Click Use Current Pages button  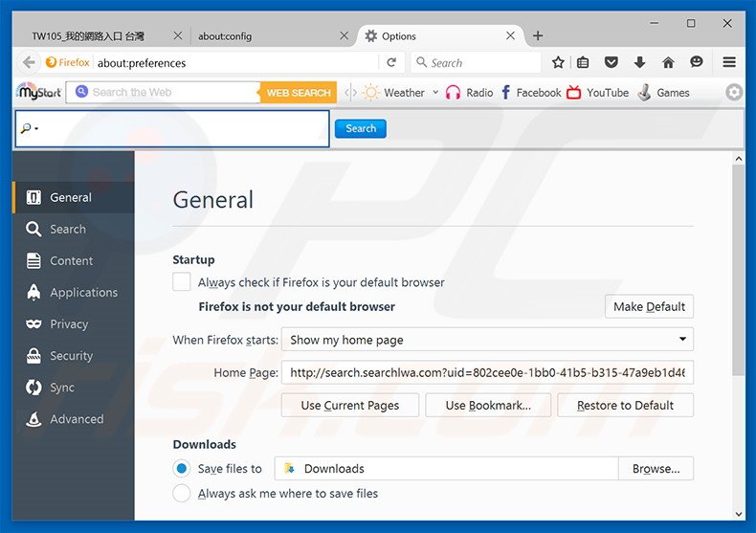tap(350, 406)
